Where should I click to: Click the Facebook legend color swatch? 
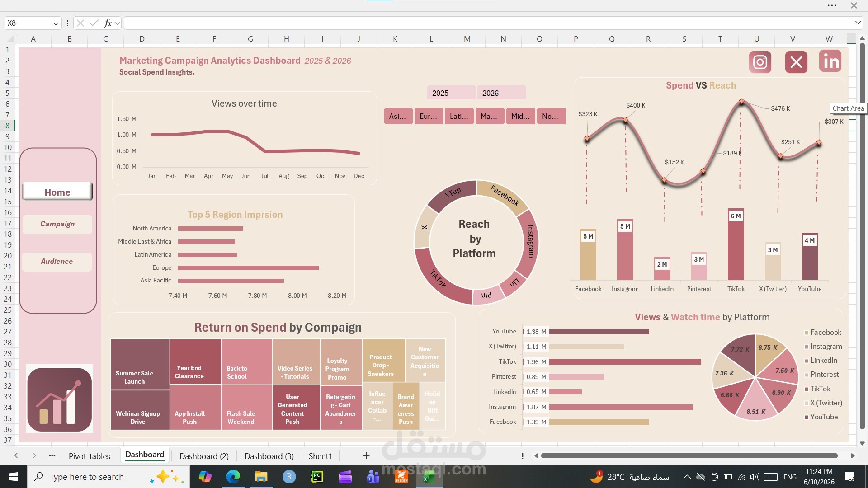[x=807, y=333]
